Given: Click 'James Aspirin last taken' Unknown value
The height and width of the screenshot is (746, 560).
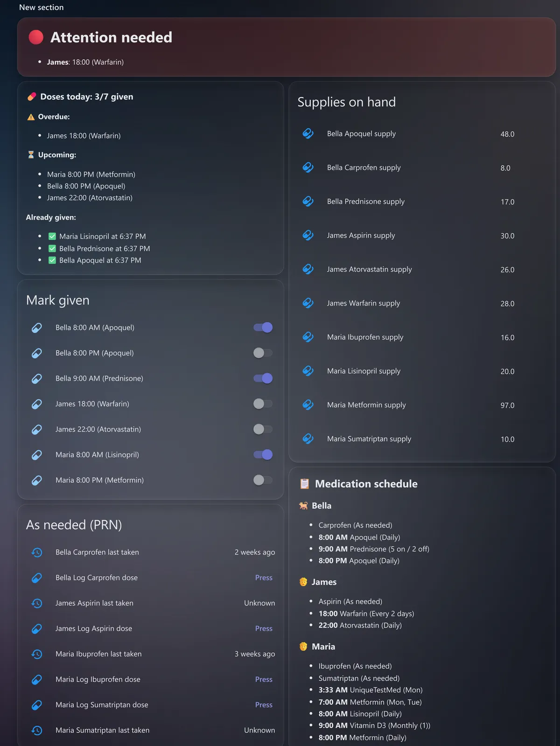Looking at the screenshot, I should (x=259, y=603).
